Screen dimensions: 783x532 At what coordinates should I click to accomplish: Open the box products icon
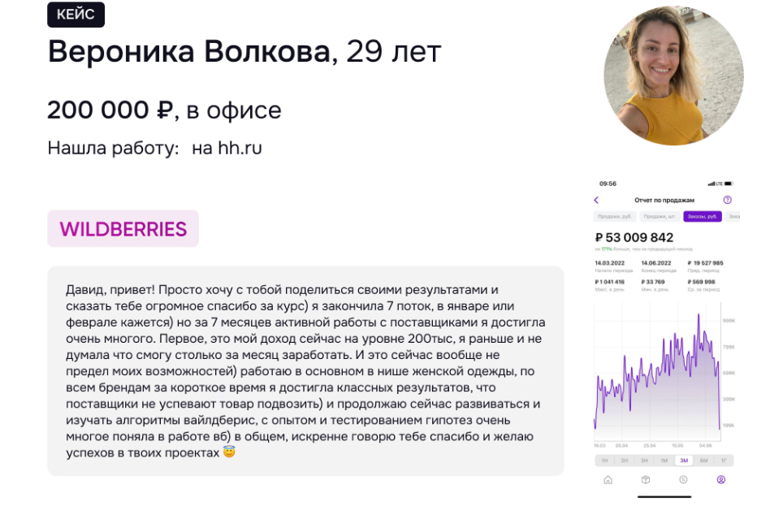(646, 480)
